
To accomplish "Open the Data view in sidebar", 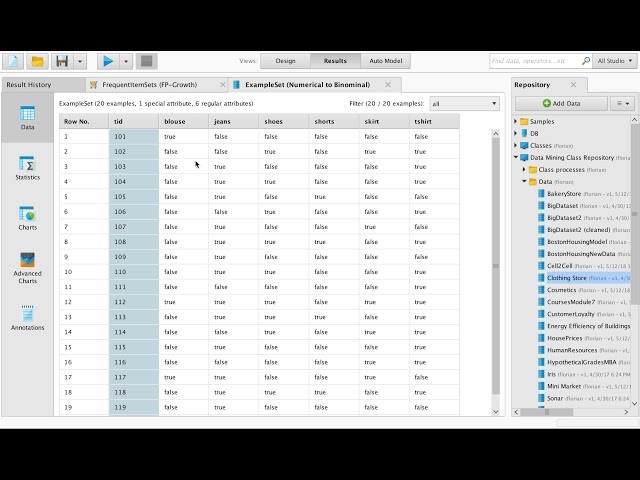I will (x=27, y=118).
